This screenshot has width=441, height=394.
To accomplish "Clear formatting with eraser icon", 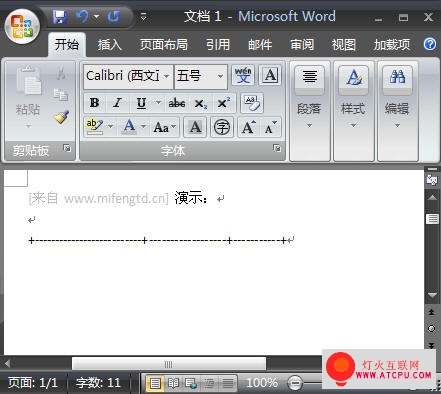I will point(251,103).
